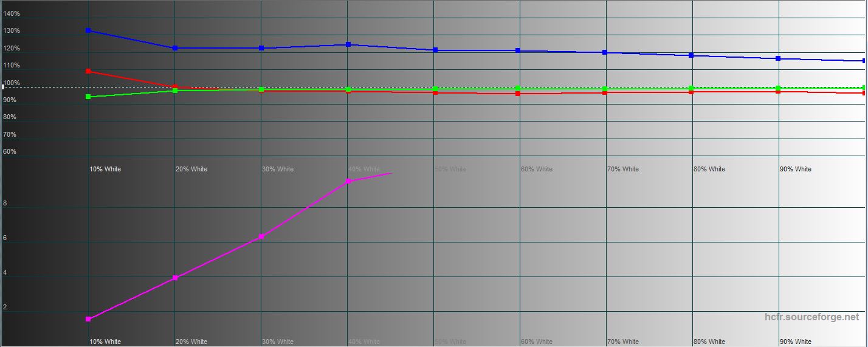The width and height of the screenshot is (868, 347).
Task: Click the upper chart's 80% White label
Action: (x=709, y=169)
